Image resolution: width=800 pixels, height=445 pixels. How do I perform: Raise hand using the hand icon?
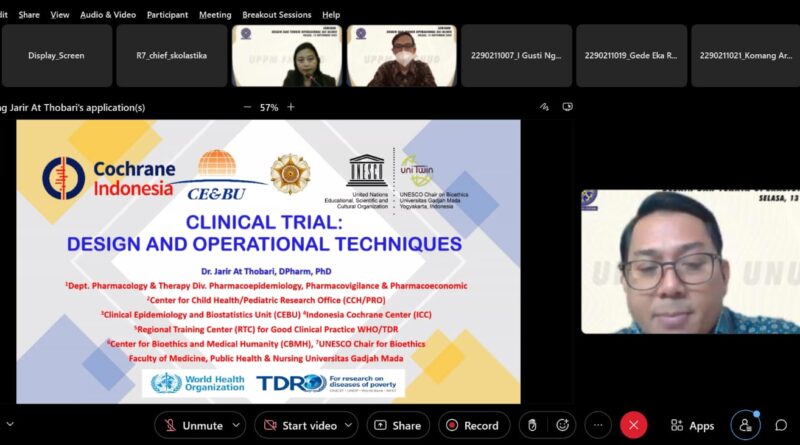click(x=532, y=425)
